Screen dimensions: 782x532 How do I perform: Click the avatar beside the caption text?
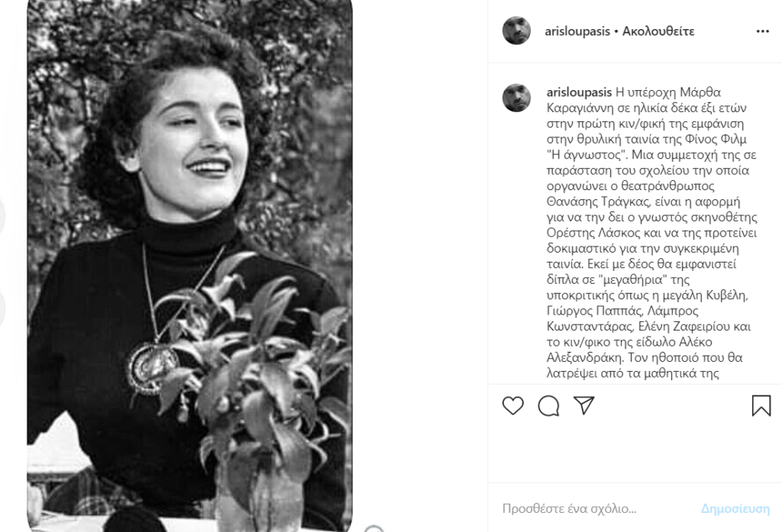pyautogui.click(x=517, y=98)
